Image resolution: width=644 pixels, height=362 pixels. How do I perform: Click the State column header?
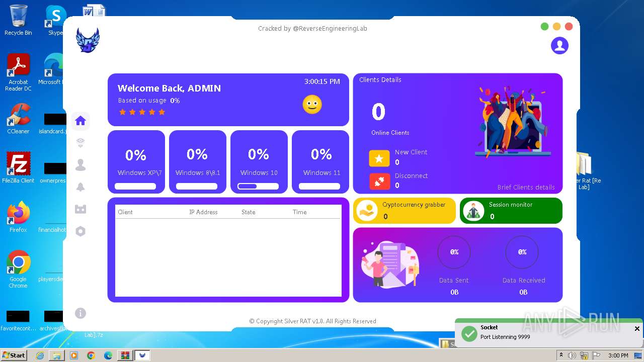(x=249, y=212)
